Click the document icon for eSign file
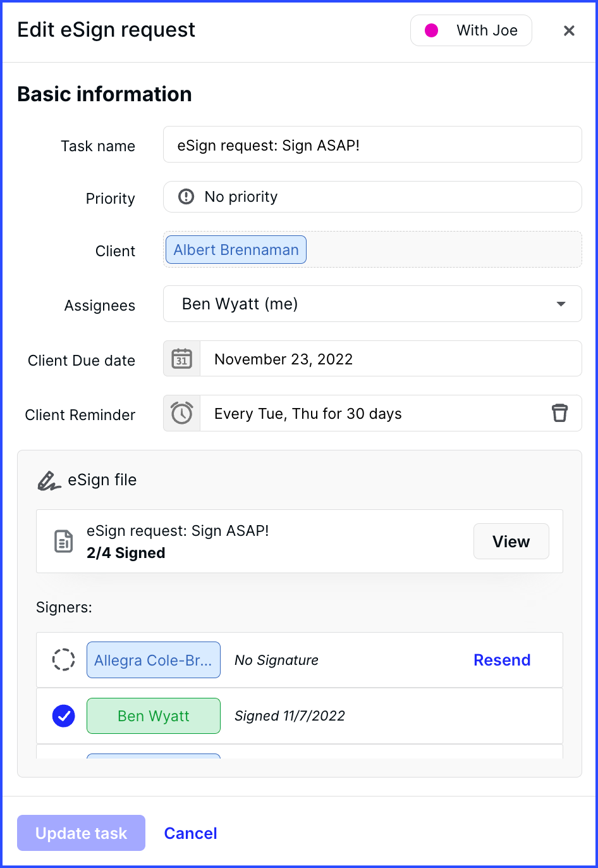598x868 pixels. 63,542
